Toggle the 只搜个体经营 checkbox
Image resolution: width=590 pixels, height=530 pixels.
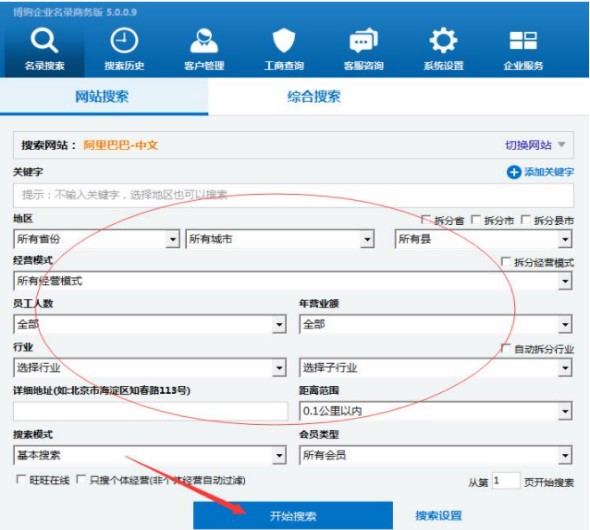81,479
